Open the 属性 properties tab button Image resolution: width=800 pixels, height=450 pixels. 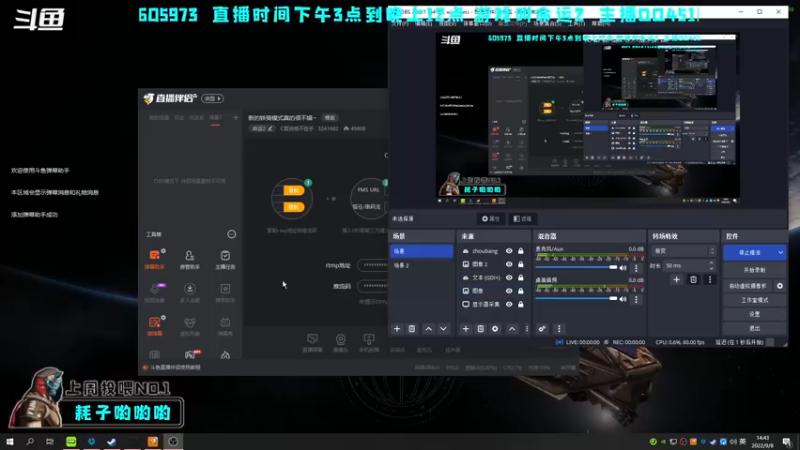coord(490,219)
